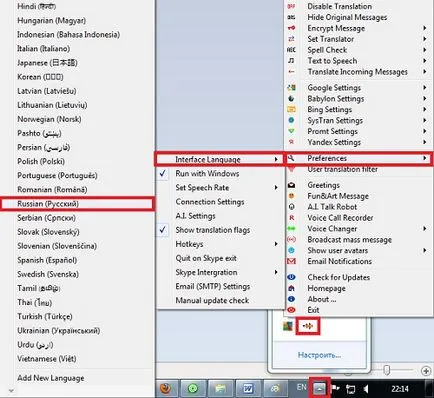Click the Hide Original Messages icon
This screenshot has width=434, height=398.
[291, 17]
